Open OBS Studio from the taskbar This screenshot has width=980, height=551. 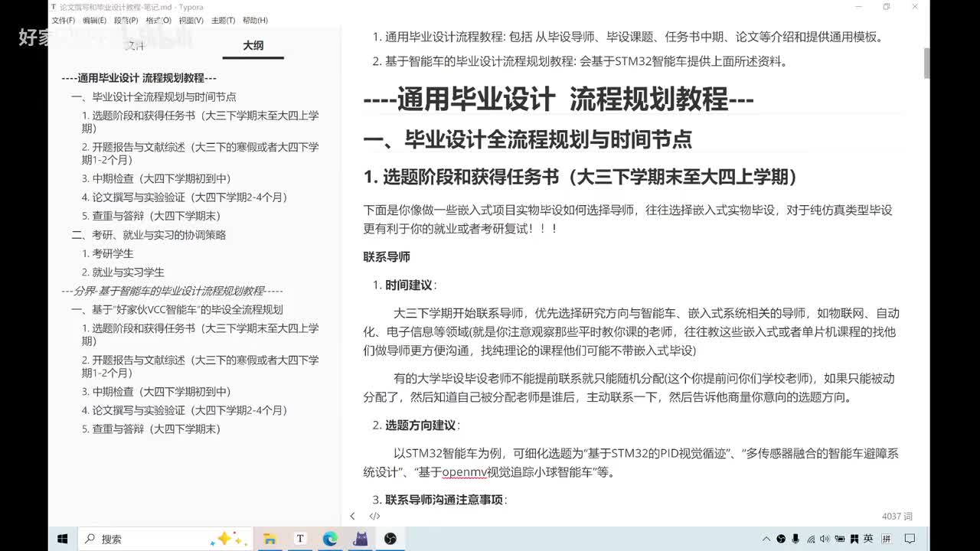[x=390, y=539]
